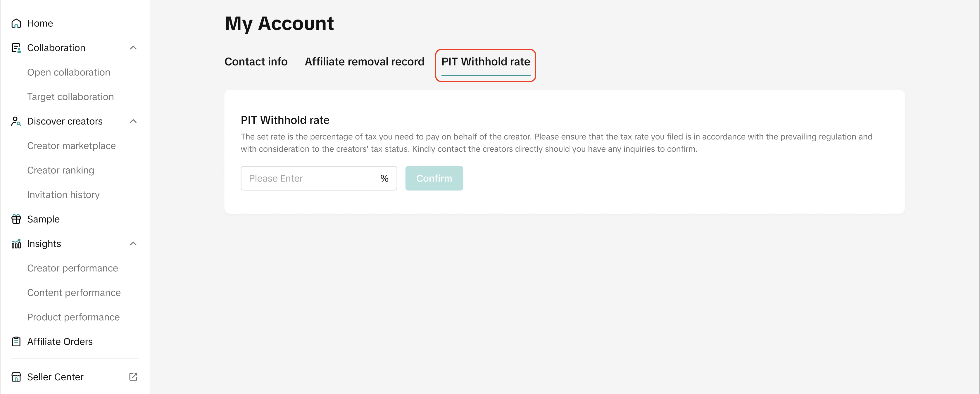View Invitation history
This screenshot has height=394, width=980.
[x=63, y=195]
